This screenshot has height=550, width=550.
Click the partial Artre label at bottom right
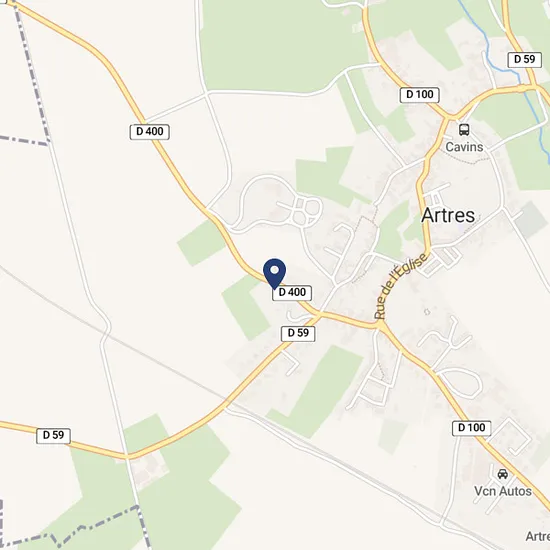[x=537, y=536]
